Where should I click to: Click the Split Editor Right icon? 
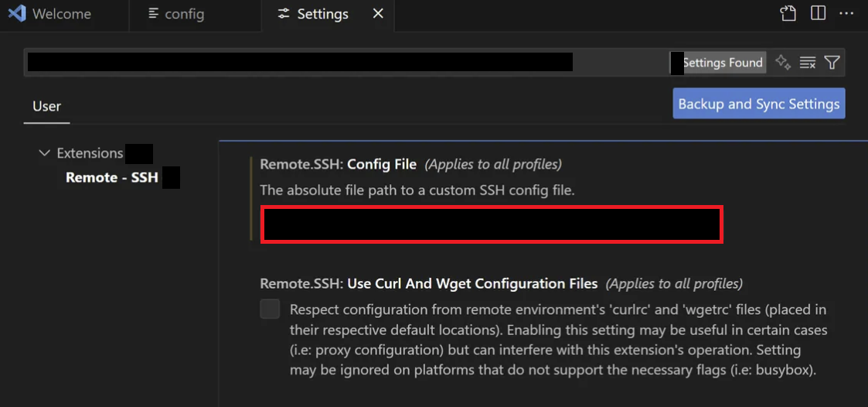pos(818,14)
